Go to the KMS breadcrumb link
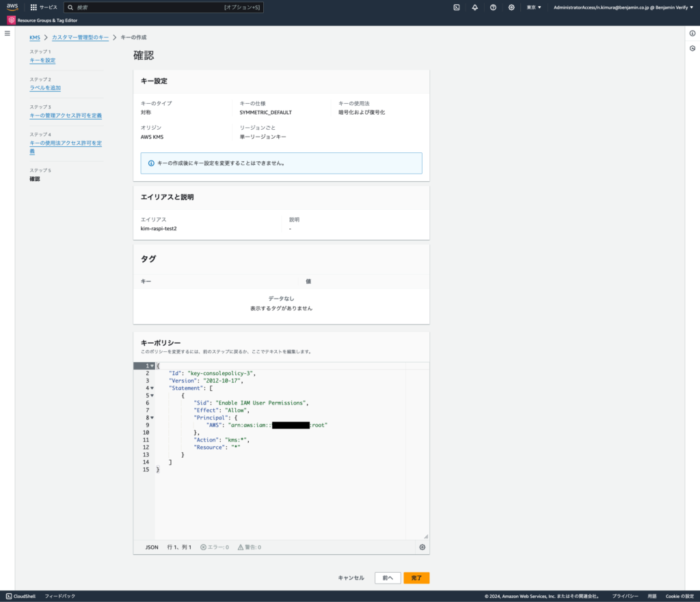The image size is (700, 602). [x=35, y=38]
